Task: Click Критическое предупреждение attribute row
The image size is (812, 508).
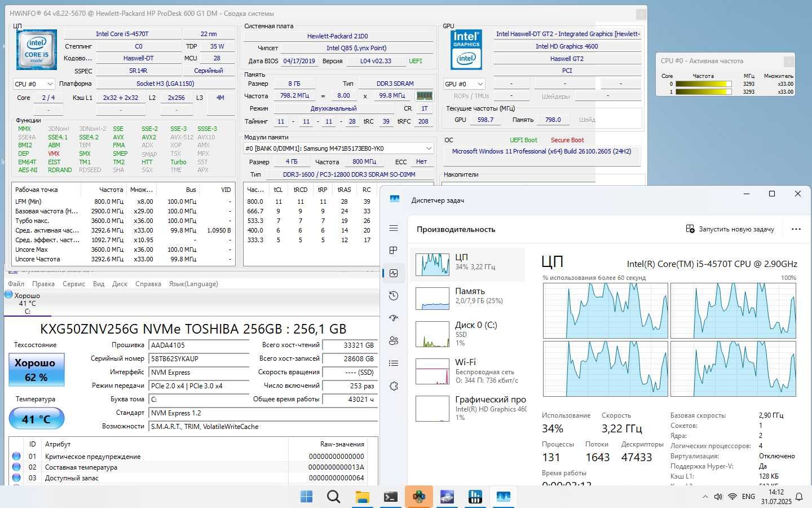Action: (193, 456)
